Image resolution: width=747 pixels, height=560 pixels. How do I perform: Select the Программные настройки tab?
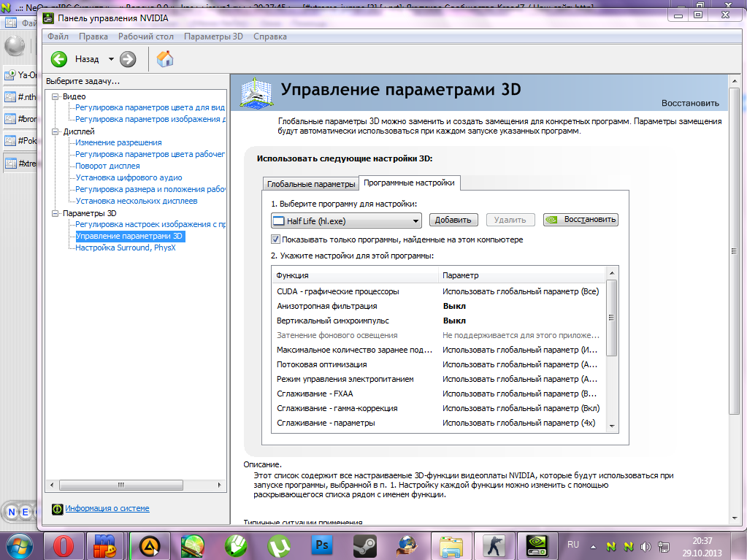[409, 183]
